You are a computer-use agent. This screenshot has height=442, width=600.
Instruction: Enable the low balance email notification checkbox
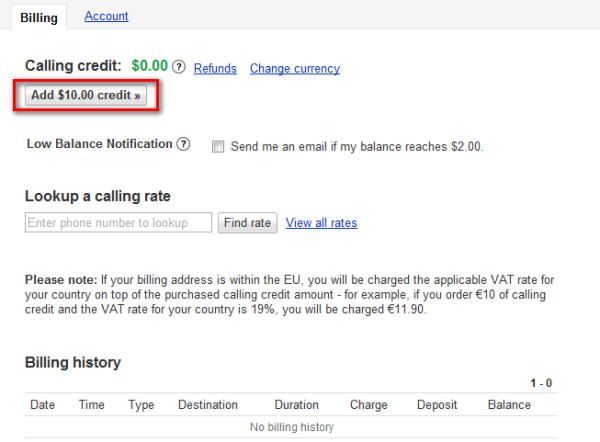218,146
